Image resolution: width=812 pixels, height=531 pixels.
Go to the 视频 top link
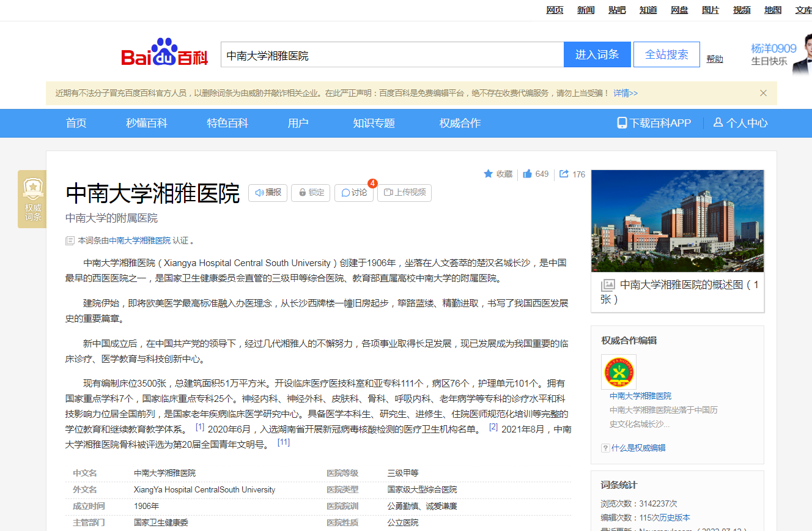742,10
